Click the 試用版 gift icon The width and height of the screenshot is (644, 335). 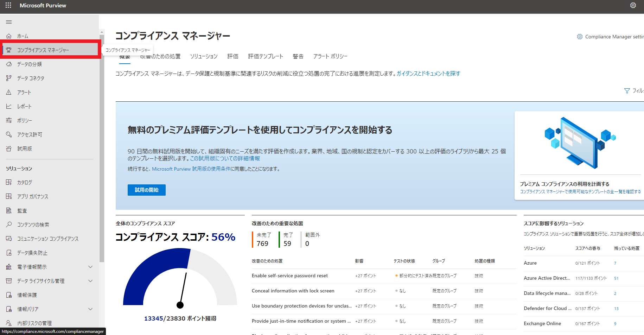click(9, 148)
